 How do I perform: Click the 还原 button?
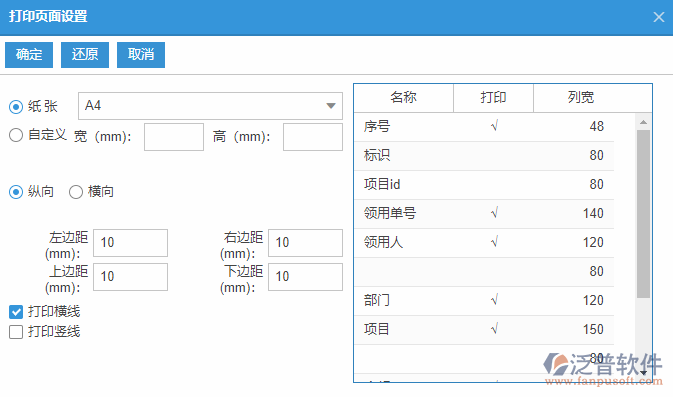point(85,55)
